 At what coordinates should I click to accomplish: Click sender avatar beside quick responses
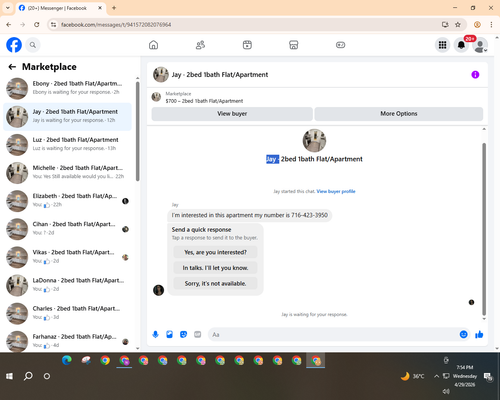pos(158,290)
